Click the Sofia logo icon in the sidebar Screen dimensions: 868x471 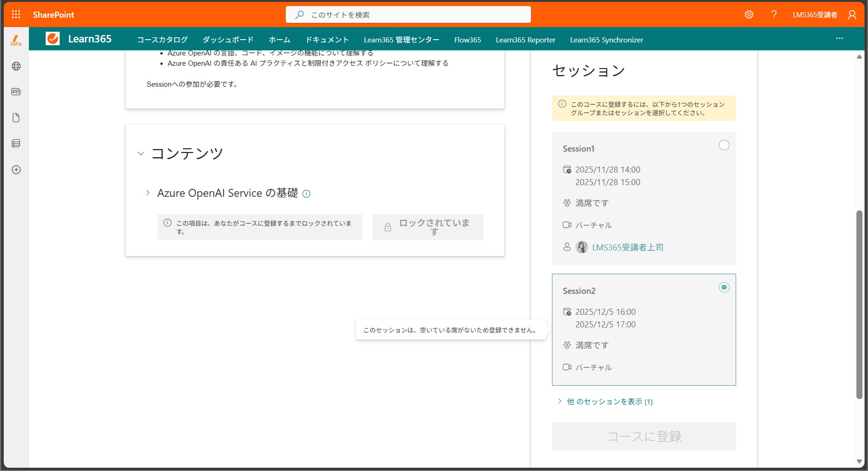16,40
